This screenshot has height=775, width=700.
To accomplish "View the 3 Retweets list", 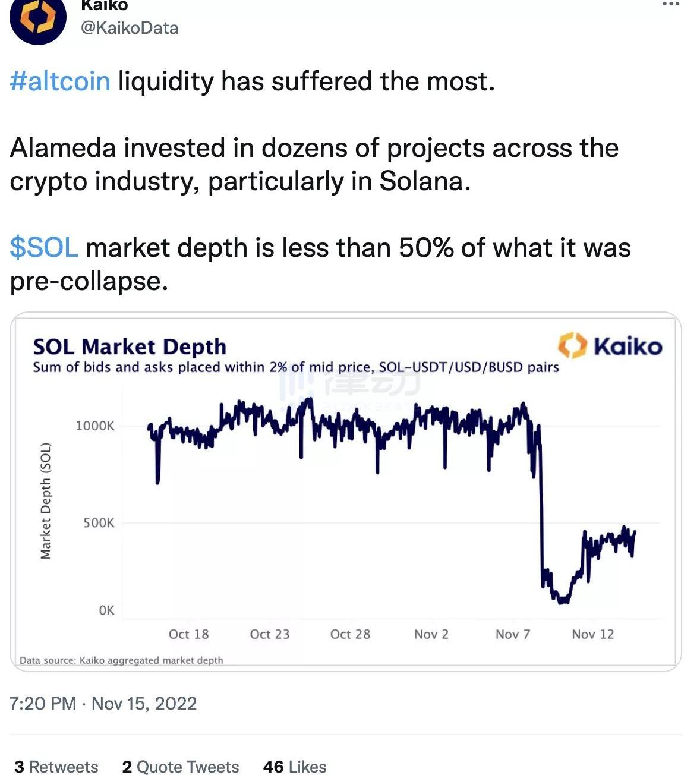I will 56,767.
